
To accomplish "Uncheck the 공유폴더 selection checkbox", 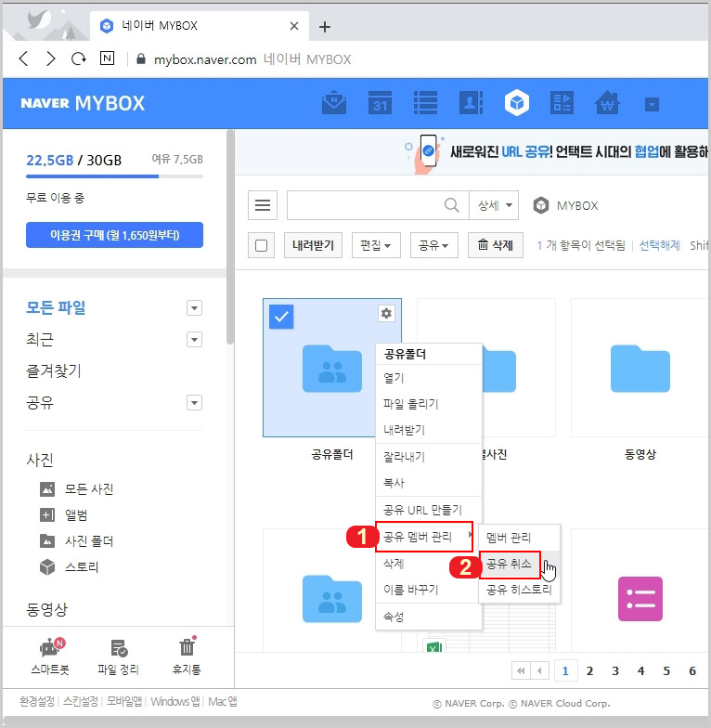I will (281, 317).
